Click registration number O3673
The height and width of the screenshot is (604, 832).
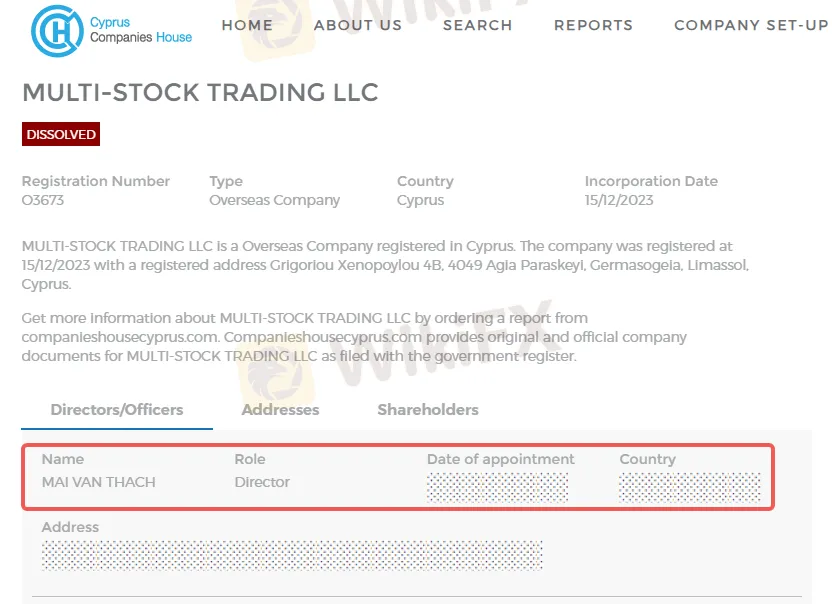[42, 200]
